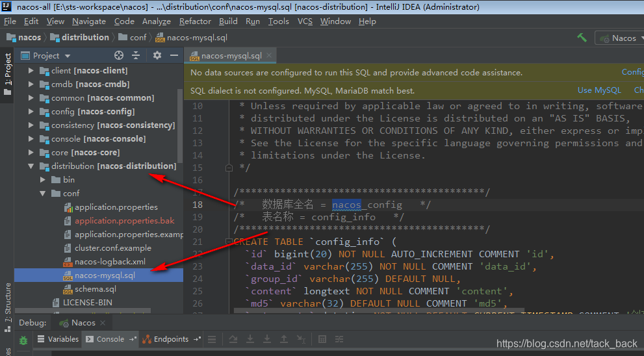Open the Navigate menu

click(89, 21)
